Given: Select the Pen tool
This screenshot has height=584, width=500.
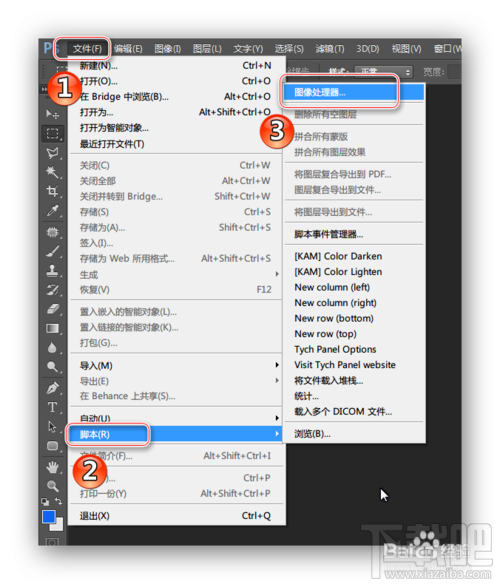Looking at the screenshot, I should pyautogui.click(x=52, y=388).
